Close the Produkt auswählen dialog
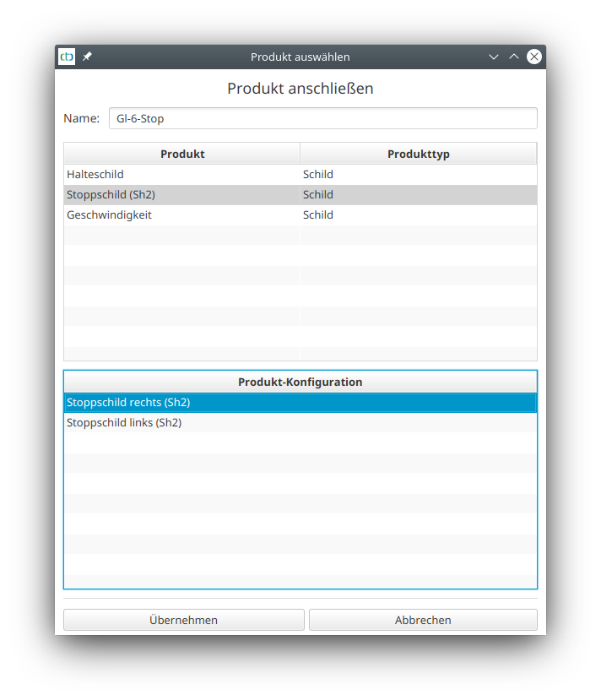Screen dimensions: 601x700 534,57
